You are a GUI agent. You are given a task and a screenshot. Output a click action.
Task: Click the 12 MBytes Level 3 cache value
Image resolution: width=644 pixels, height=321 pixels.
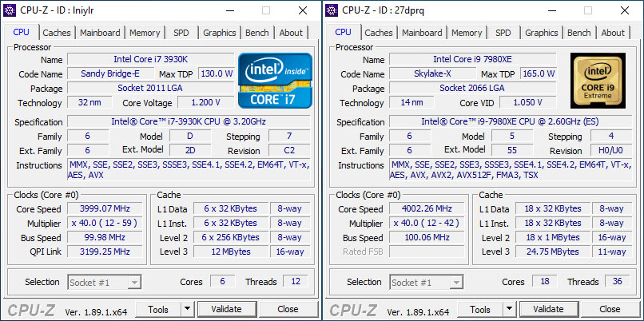(231, 252)
